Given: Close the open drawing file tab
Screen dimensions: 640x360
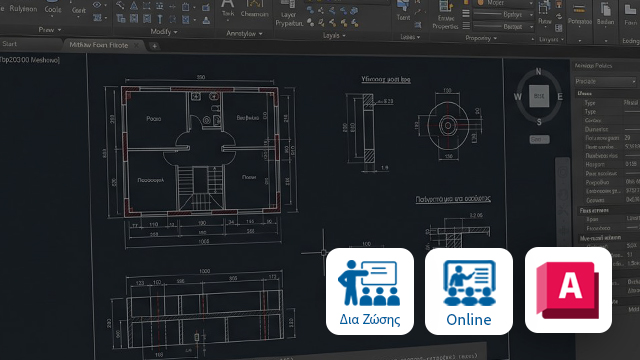Looking at the screenshot, I should pos(137,45).
